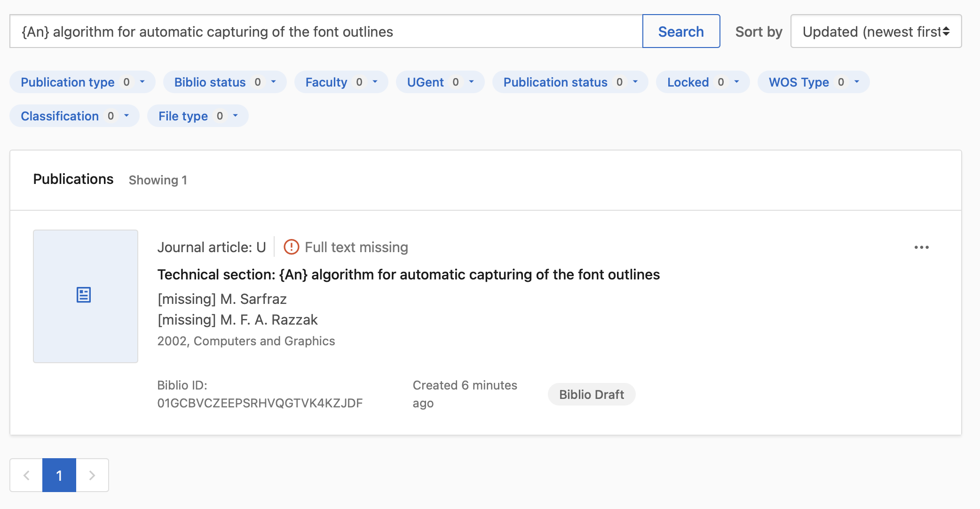Select page 1 in pagination

[59, 475]
